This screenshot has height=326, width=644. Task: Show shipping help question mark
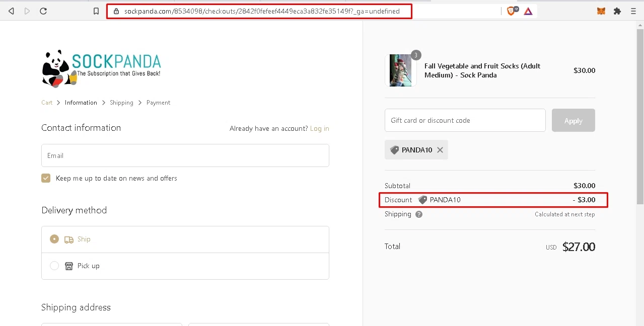[x=419, y=214]
